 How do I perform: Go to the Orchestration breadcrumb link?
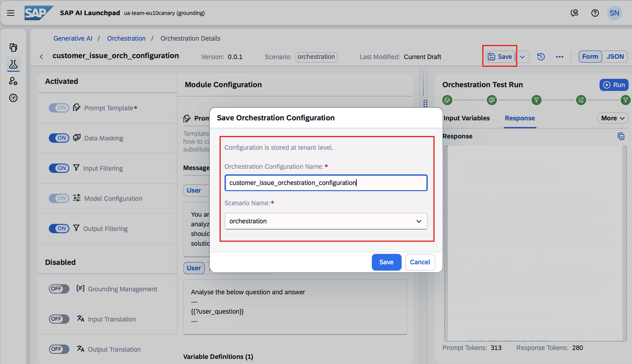[x=126, y=38]
